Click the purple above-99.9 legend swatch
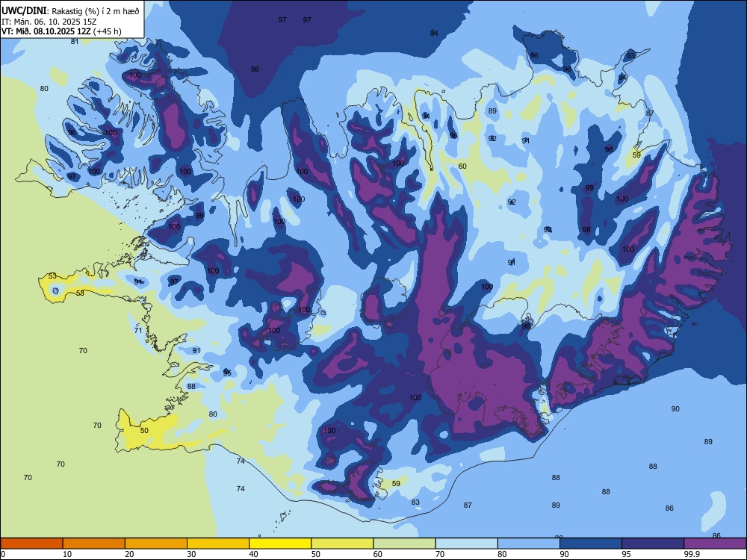747x560 pixels. [x=715, y=544]
